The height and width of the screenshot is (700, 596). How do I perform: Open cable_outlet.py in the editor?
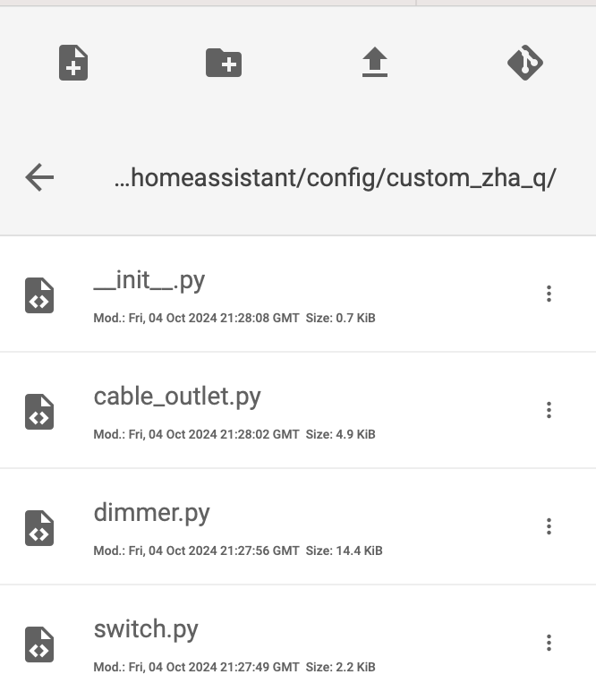pos(177,397)
